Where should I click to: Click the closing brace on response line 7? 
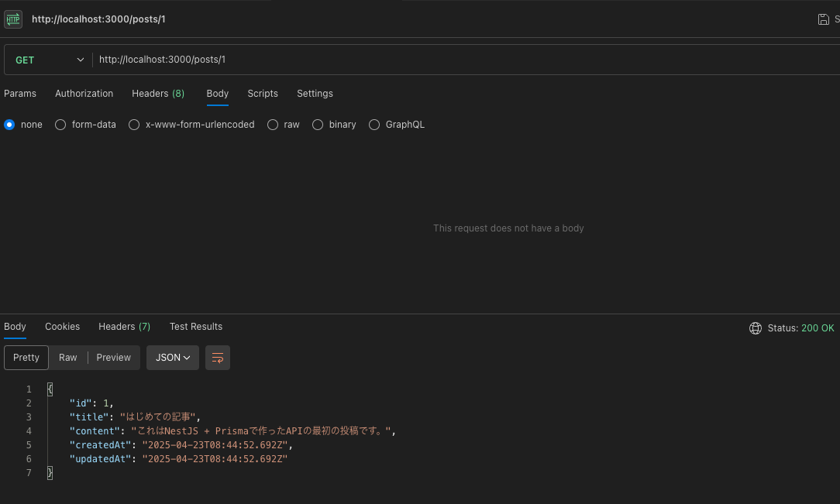click(x=50, y=472)
